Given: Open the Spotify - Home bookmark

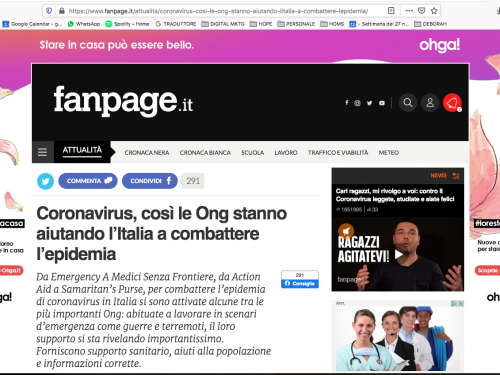Looking at the screenshot, I should (x=127, y=24).
